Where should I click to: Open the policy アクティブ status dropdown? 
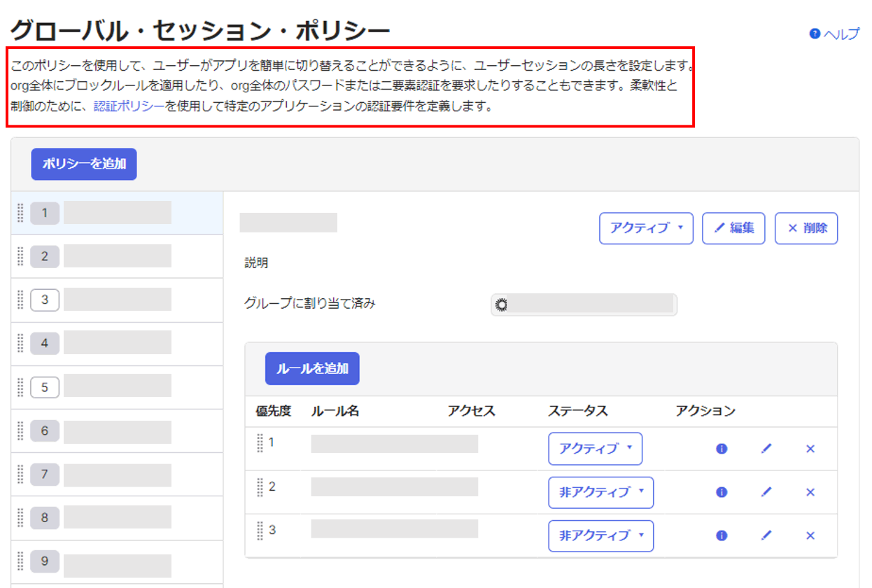pyautogui.click(x=646, y=228)
